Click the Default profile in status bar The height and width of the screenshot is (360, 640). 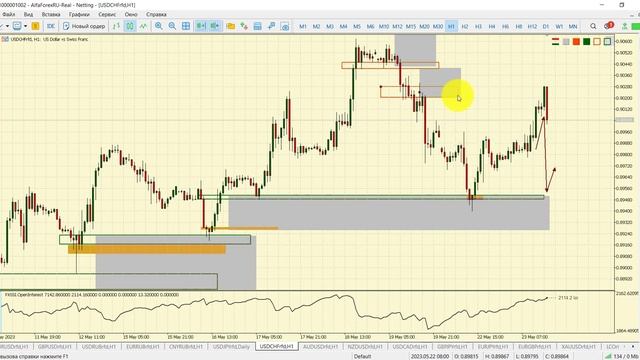[x=362, y=356]
